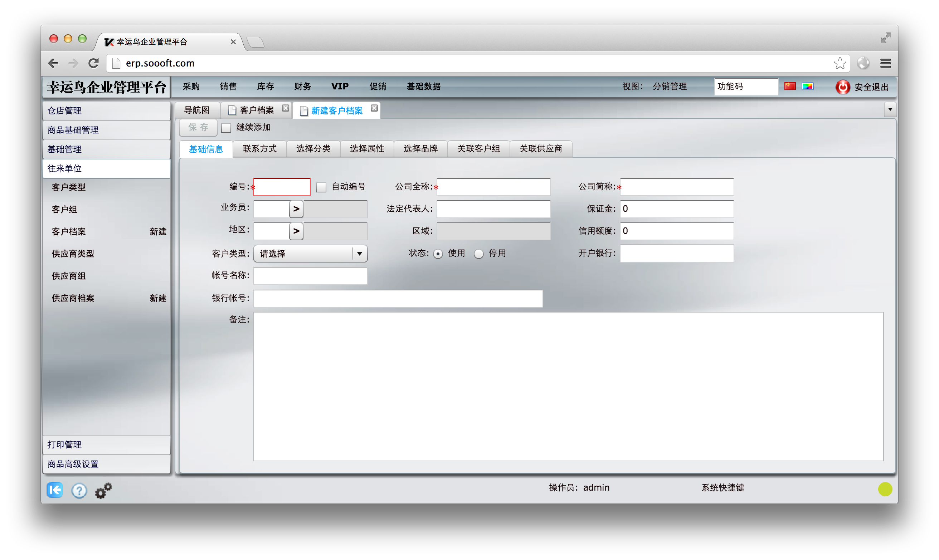This screenshot has width=939, height=560.
Task: Click the 公司全称 input field
Action: pos(493,187)
